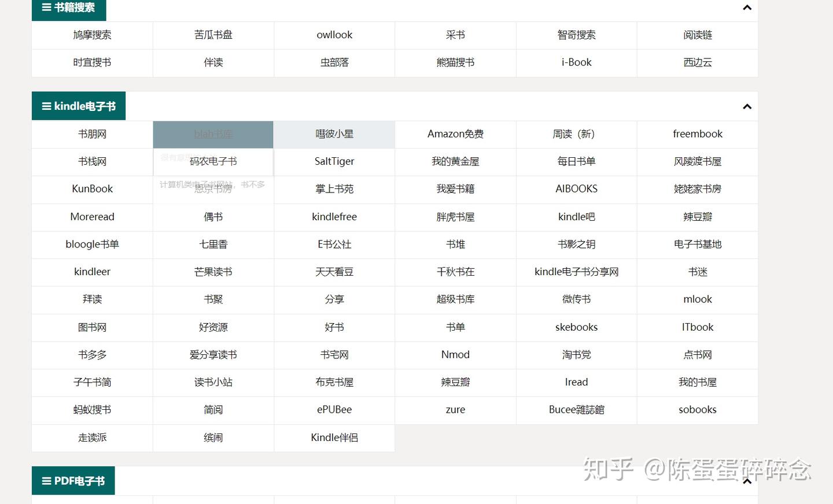Click the 走读派 entry
Image resolution: width=833 pixels, height=504 pixels.
pos(92,438)
